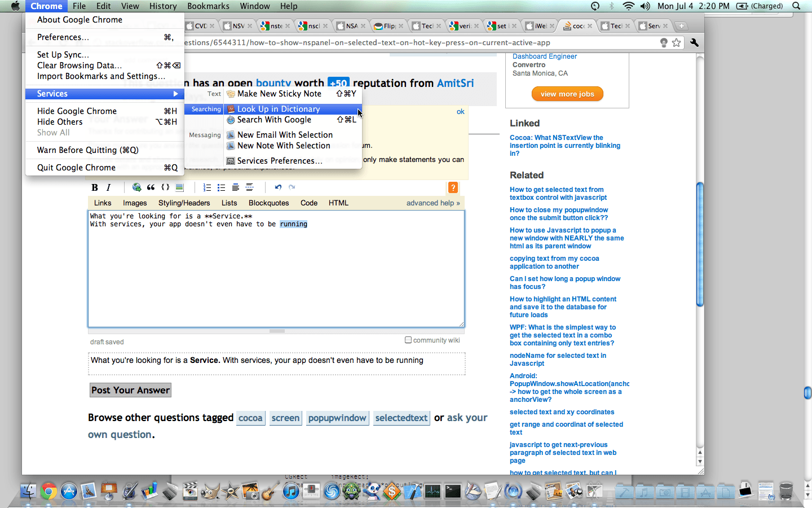The height and width of the screenshot is (508, 812).
Task: Open Chrome's wrench settings menu
Action: click(694, 43)
